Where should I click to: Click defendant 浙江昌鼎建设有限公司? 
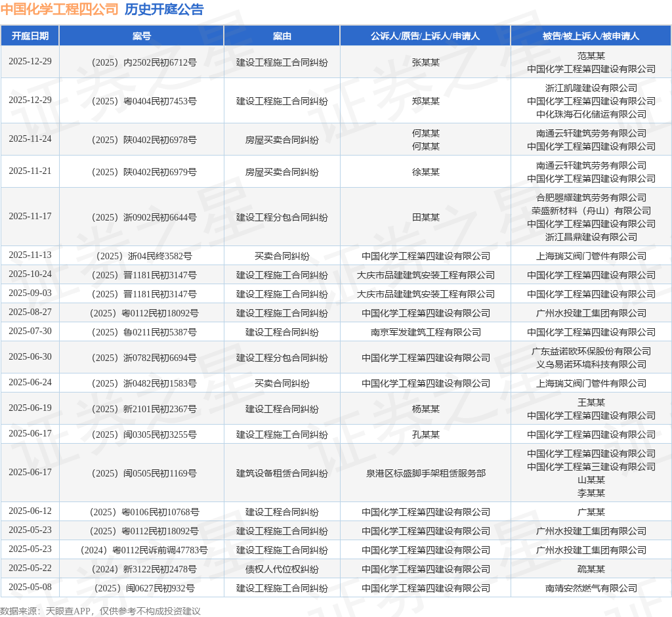591,237
